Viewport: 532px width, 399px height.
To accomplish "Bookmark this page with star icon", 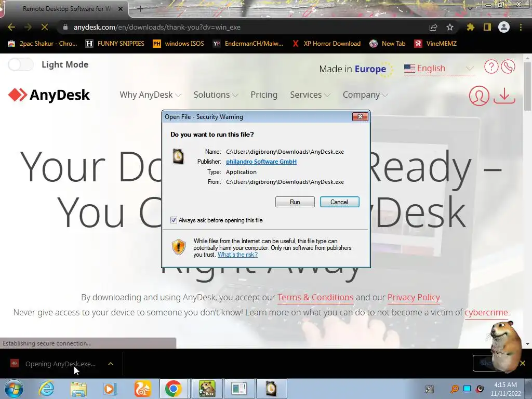I will pos(450,27).
